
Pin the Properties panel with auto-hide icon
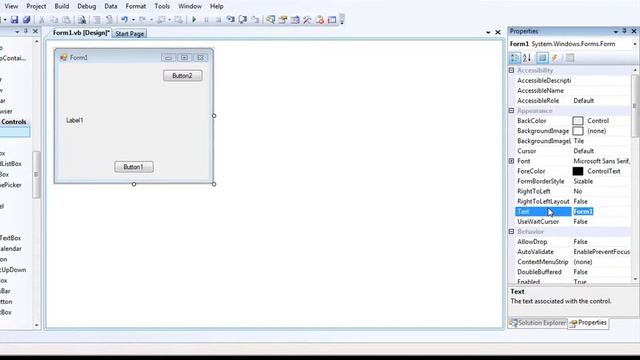[624, 31]
